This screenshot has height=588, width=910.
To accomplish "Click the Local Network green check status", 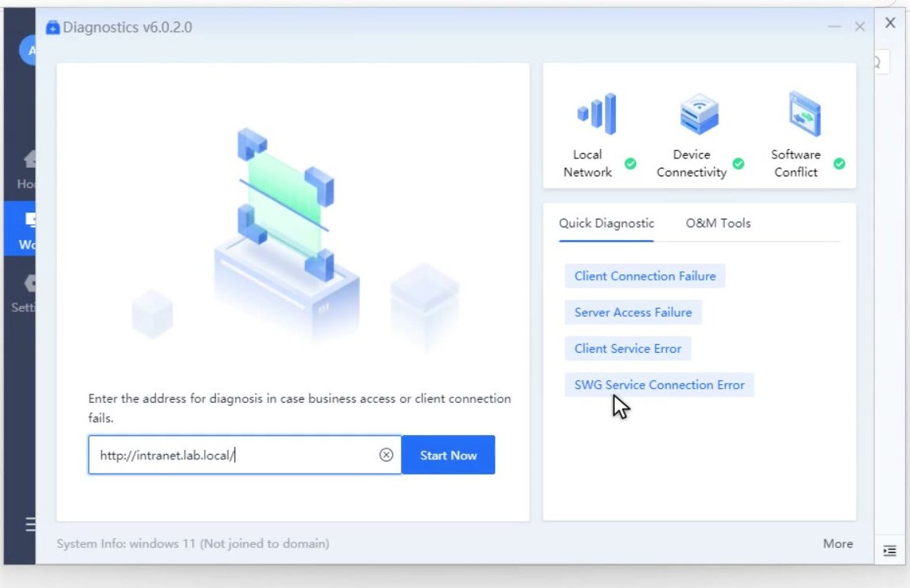I will tap(630, 164).
